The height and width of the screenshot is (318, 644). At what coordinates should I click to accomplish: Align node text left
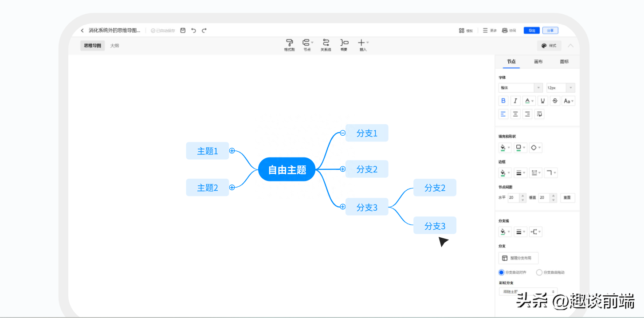(503, 114)
